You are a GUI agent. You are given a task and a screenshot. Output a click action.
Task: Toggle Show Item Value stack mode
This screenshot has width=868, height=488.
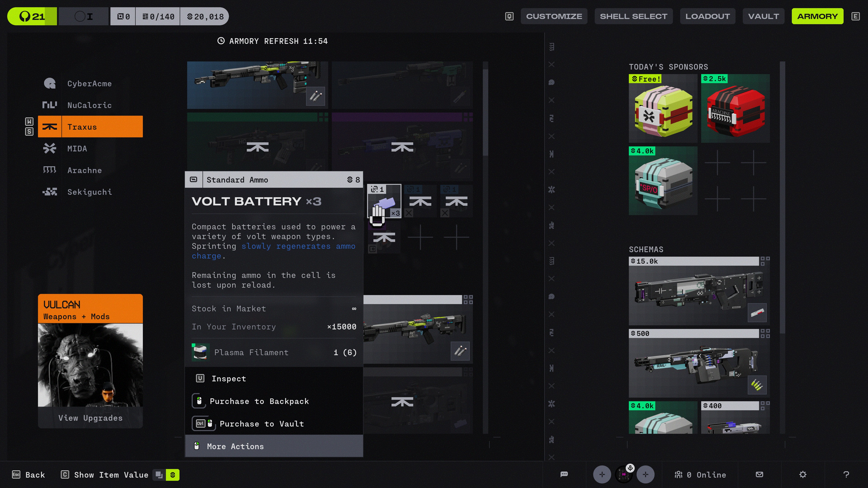[159, 475]
